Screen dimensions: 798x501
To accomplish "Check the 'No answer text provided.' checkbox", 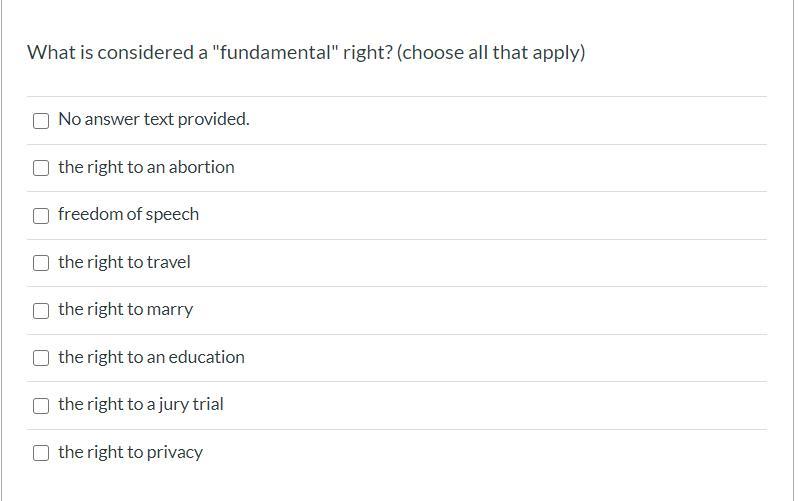I will click(x=41, y=121).
